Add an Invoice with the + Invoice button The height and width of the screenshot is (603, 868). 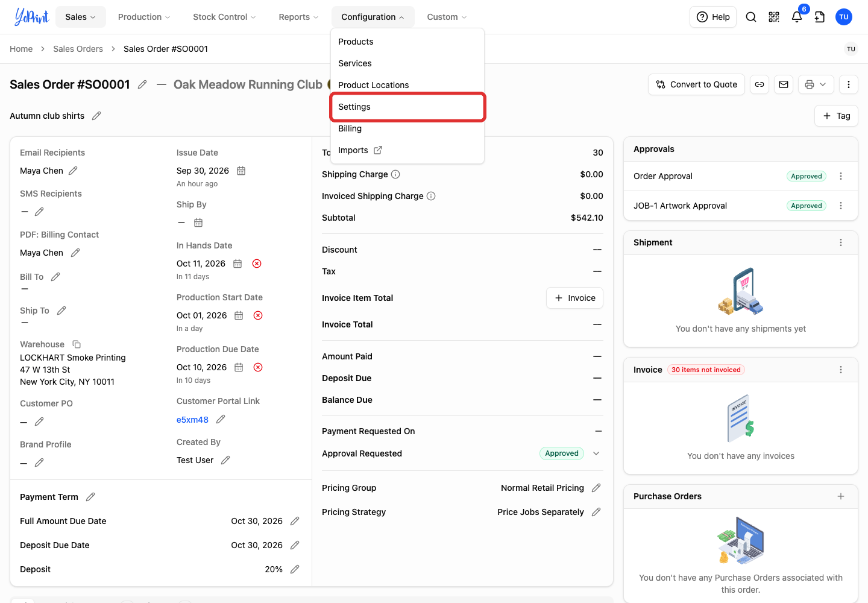(x=574, y=298)
